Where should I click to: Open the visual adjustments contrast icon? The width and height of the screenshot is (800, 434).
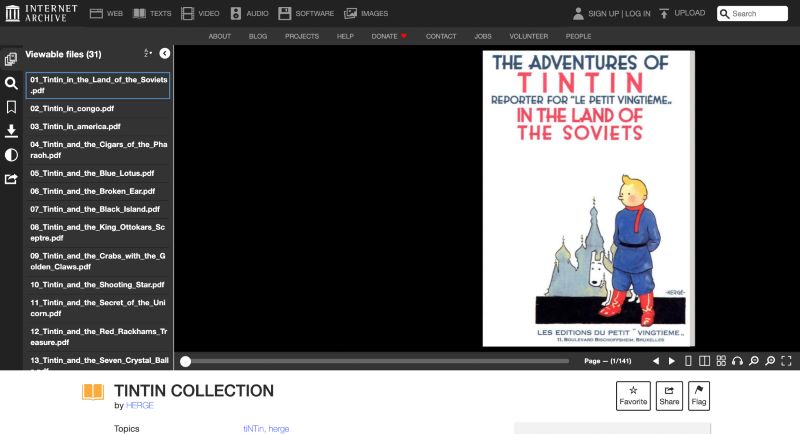11,155
